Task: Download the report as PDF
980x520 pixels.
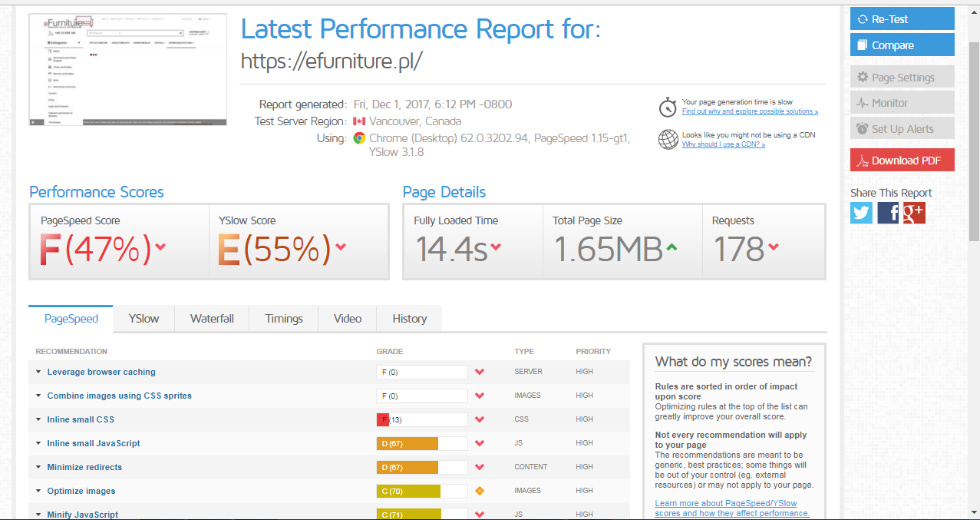Action: click(x=902, y=161)
